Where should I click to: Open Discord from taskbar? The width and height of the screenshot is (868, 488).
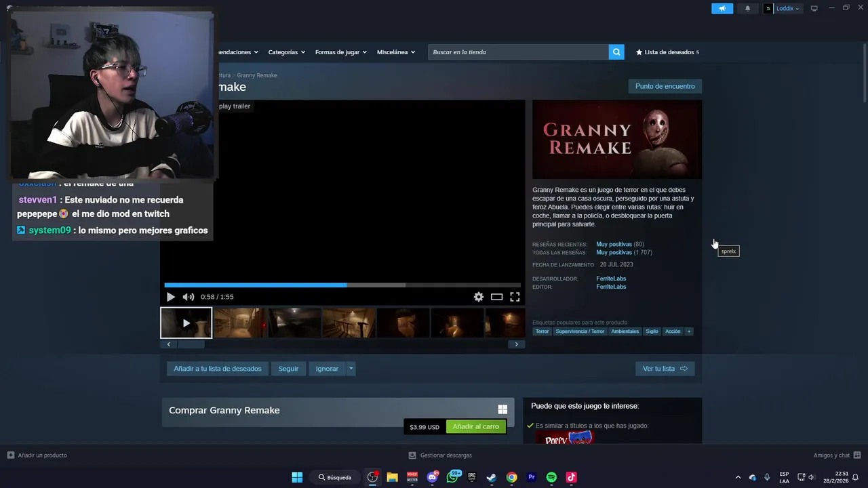(432, 477)
